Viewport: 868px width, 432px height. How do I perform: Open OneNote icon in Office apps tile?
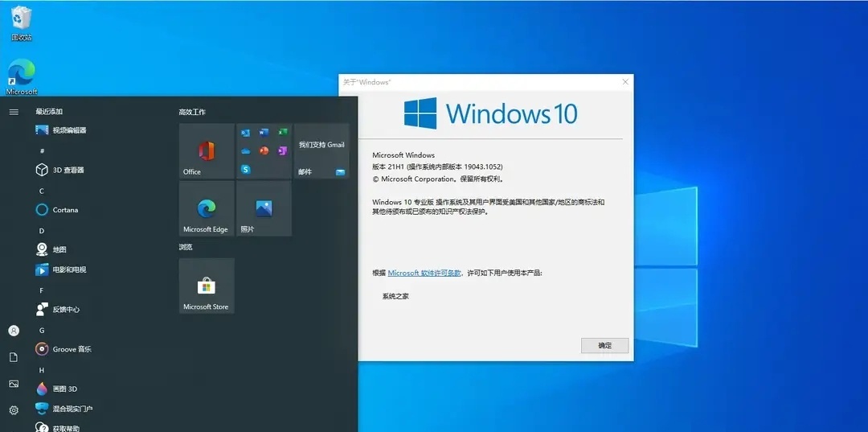click(x=282, y=150)
